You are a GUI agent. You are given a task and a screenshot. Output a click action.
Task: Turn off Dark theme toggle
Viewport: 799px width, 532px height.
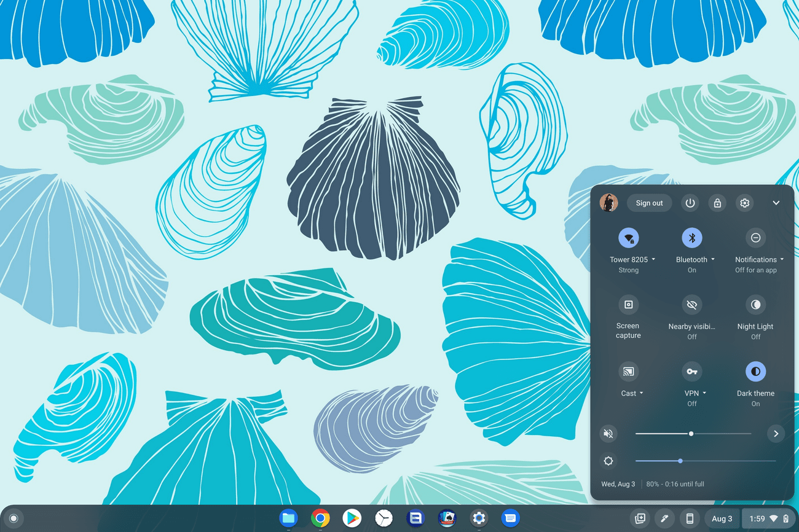(755, 372)
